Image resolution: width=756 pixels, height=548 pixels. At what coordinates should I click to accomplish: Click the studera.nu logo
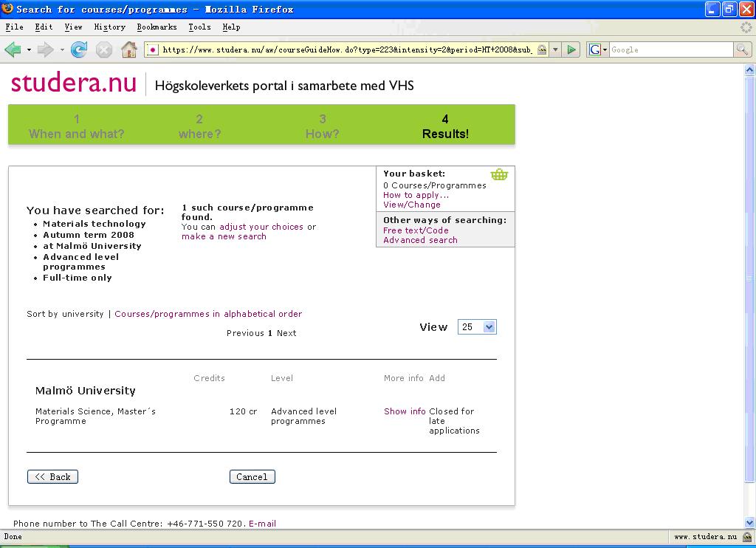tap(74, 83)
